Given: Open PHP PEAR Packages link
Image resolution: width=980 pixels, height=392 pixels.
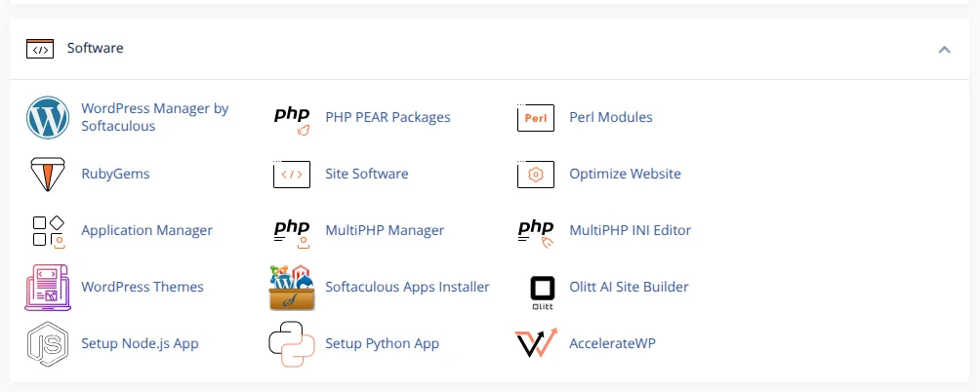Looking at the screenshot, I should pos(388,117).
